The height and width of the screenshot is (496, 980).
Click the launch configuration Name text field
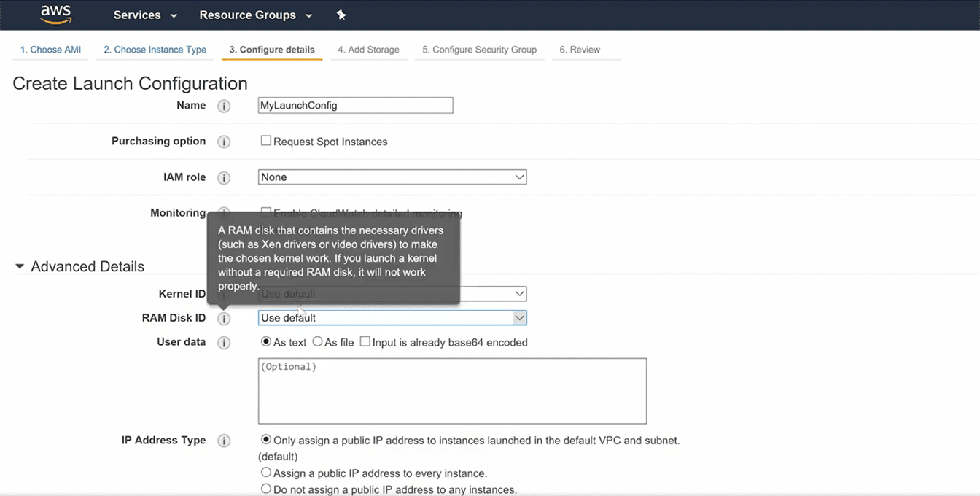355,105
